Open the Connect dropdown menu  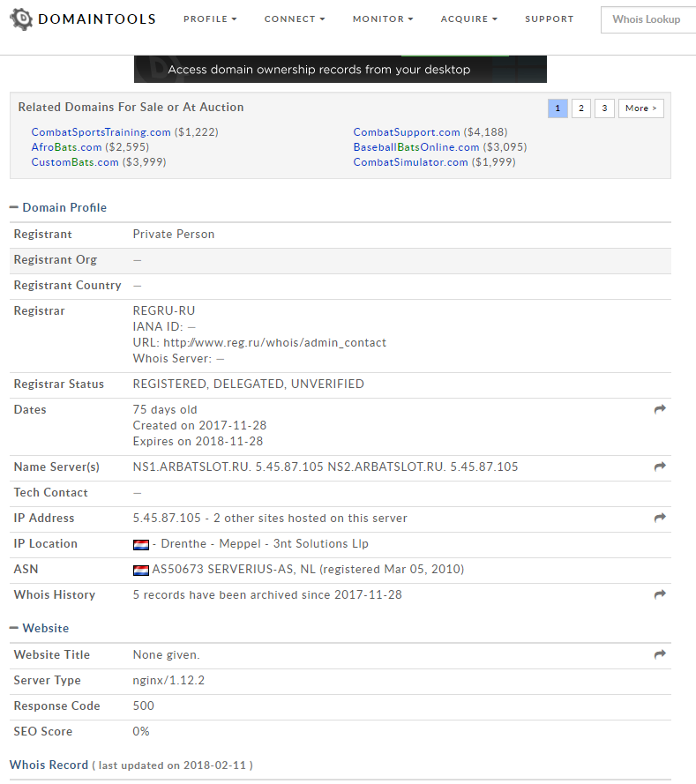pos(295,19)
